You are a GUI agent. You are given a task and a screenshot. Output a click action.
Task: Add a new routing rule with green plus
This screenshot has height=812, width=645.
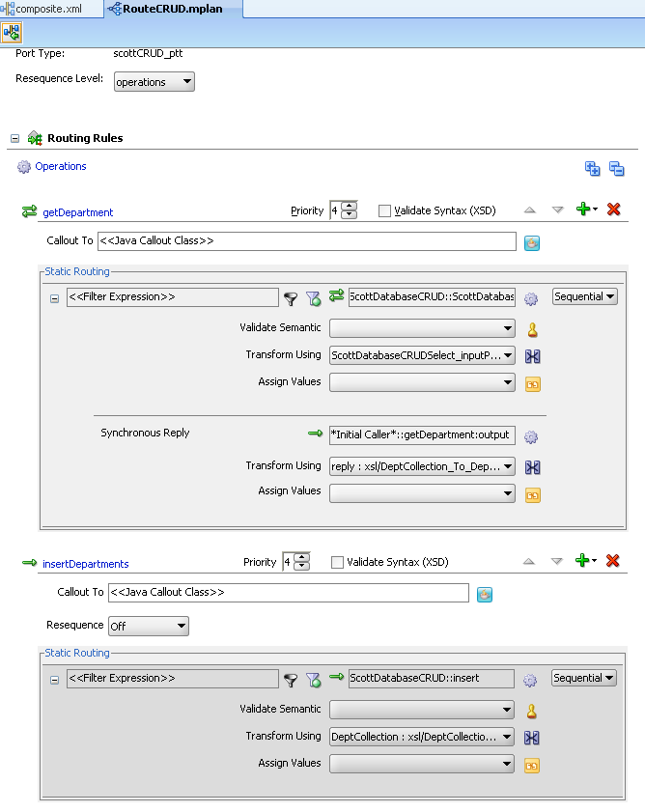click(x=584, y=210)
